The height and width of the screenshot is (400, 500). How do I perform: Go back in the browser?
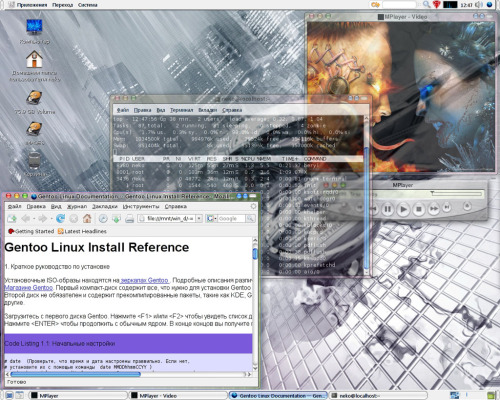pyautogui.click(x=26, y=219)
